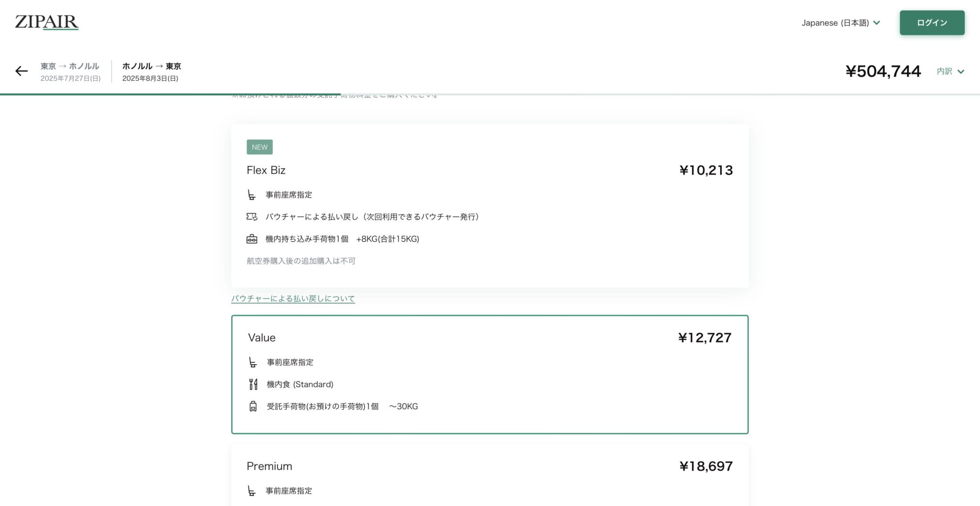
Task: Click the ZIPAIR logo
Action: click(46, 22)
